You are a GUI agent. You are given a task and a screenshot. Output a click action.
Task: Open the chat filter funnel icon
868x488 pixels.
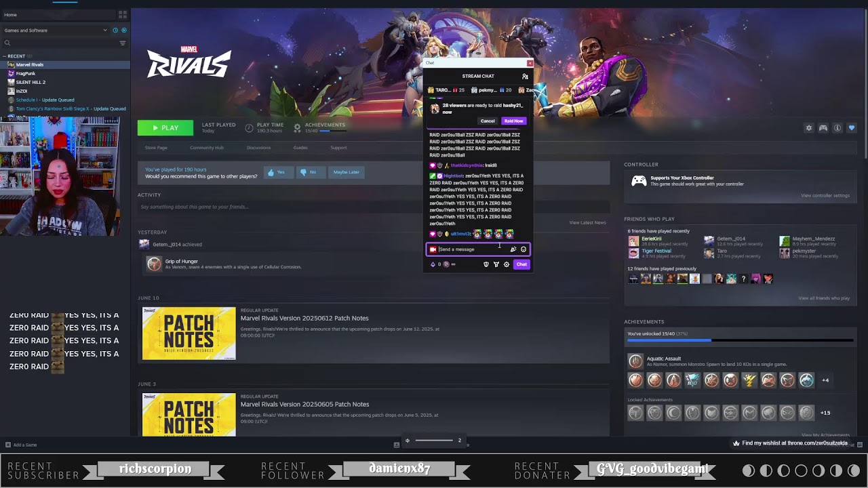pos(496,264)
